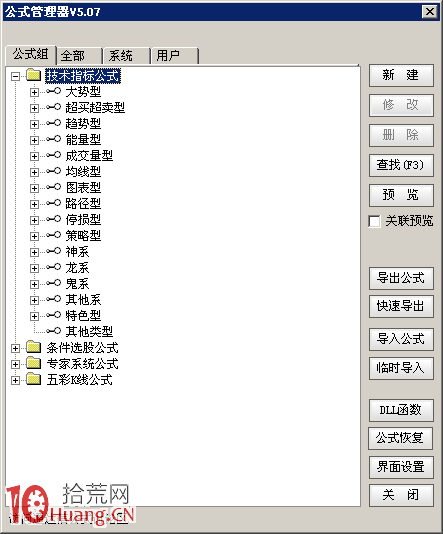Switch to the 全部 tab

(79, 56)
